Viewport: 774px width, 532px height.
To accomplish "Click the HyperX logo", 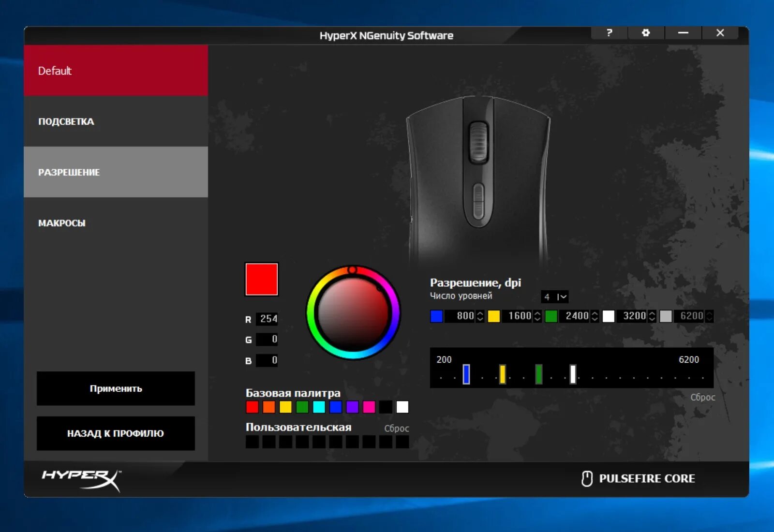I will (x=81, y=480).
